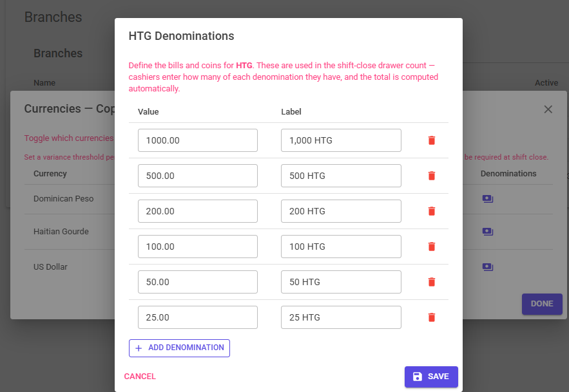This screenshot has width=569, height=392.
Task: Save the HTG denominations
Action: [431, 377]
